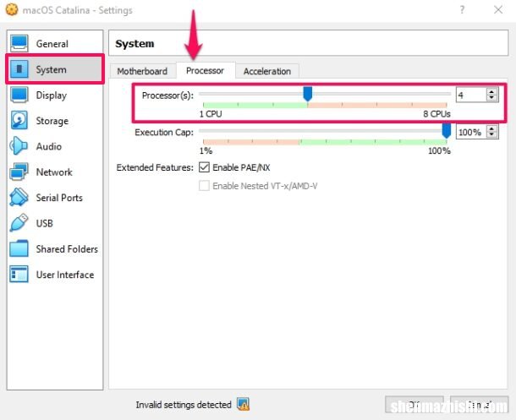Decrease execution cap with down arrow
The height and width of the screenshot is (420, 516).
tap(491, 134)
